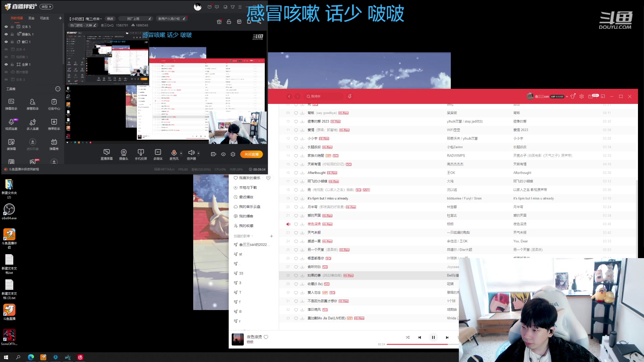Open the 视频连麦 PK tool
Image resolution: width=644 pixels, height=362 pixels.
[11, 124]
